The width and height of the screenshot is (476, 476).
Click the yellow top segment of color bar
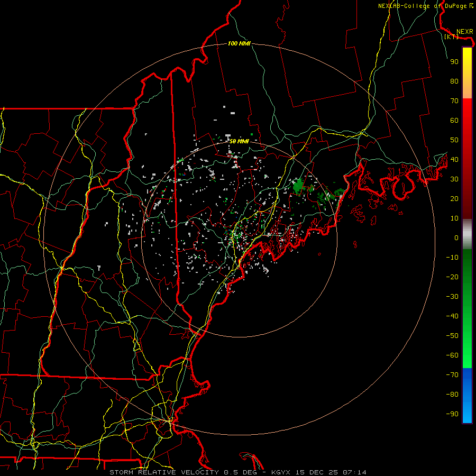467,73
